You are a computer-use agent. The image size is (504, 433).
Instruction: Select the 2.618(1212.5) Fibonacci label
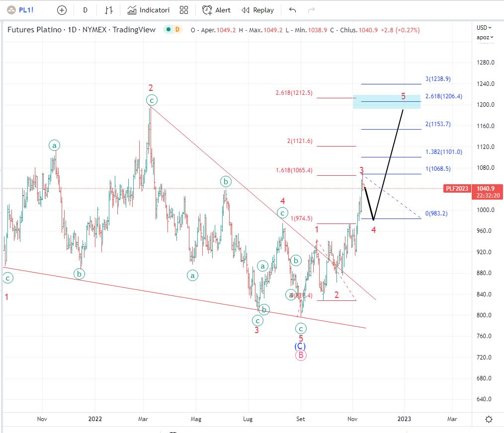(x=294, y=93)
